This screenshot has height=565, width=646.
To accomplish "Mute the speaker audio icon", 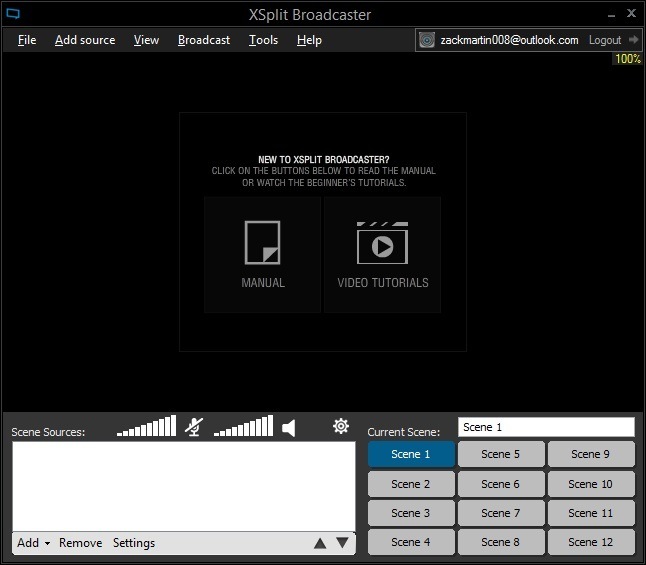I will (x=289, y=428).
